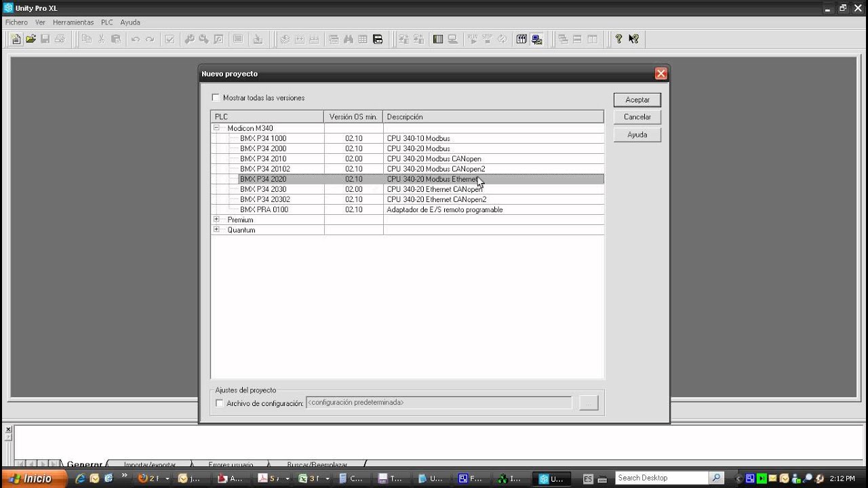Click the dialog's Ayuda button
Viewport: 868px width, 488px height.
(x=637, y=135)
